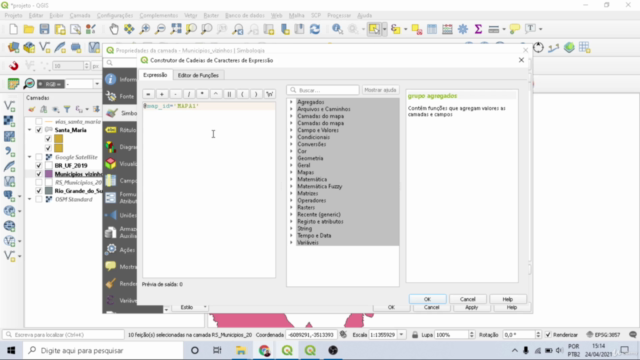Screen dimensions: 640x360
Task: Toggle visibility of Municipios_vizinhos layer
Action: click(x=39, y=174)
